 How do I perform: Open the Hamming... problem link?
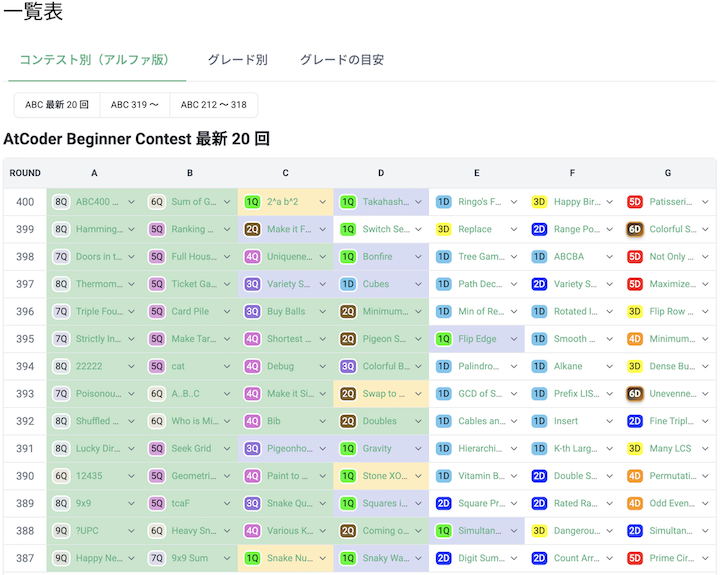tap(100, 229)
